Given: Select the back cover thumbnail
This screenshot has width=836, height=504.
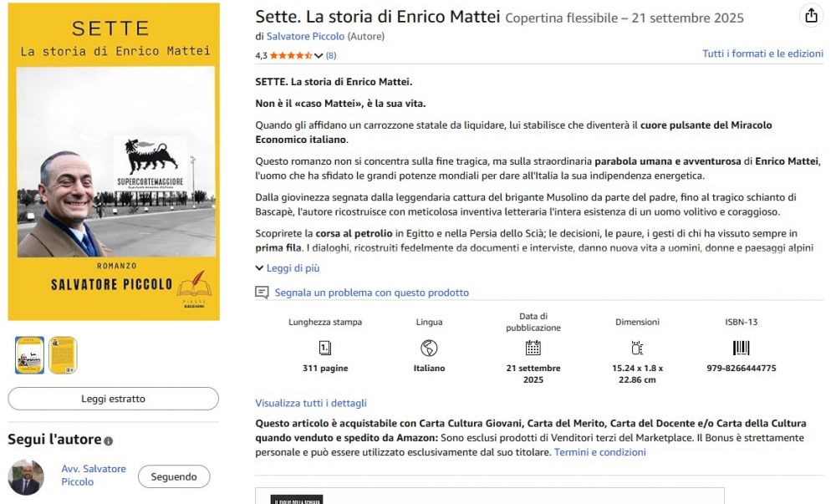Looking at the screenshot, I should [63, 354].
